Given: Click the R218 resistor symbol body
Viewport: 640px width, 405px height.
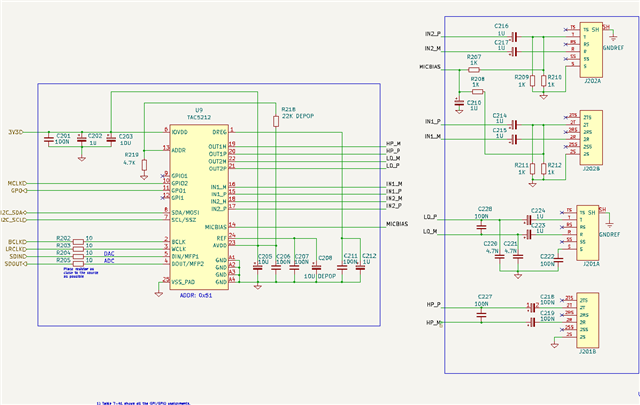Looking at the screenshot, I should (276, 121).
